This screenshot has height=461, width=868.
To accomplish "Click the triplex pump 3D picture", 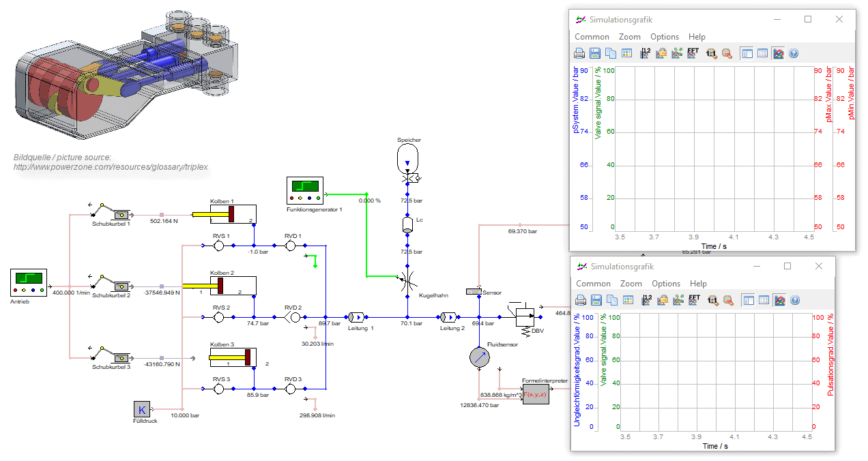I will coord(126,75).
